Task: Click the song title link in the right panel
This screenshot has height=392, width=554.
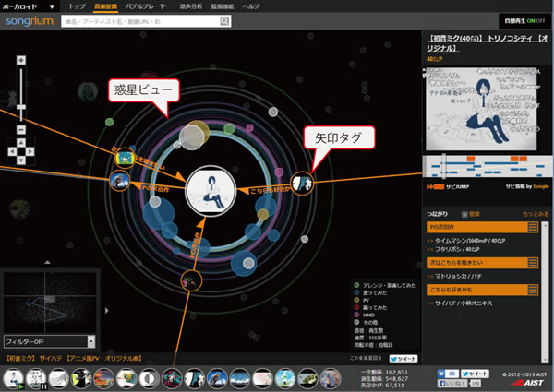Action: click(x=488, y=43)
